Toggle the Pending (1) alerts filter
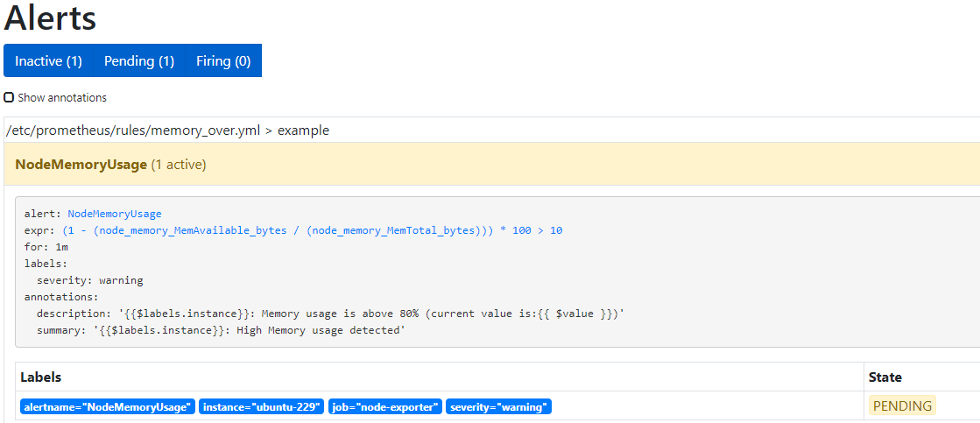The height and width of the screenshot is (423, 980). [x=139, y=61]
